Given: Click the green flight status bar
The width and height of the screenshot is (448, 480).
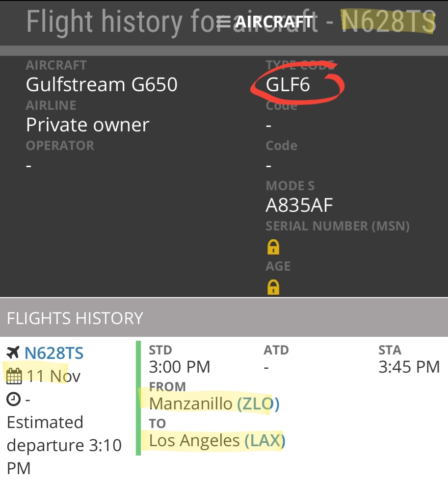Looking at the screenshot, I should point(138,398).
